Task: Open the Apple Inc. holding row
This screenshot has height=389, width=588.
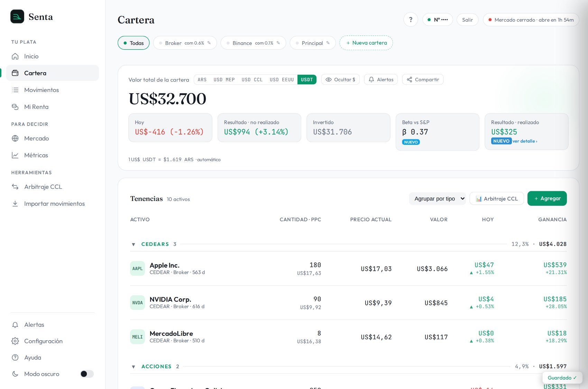Action: (348, 269)
